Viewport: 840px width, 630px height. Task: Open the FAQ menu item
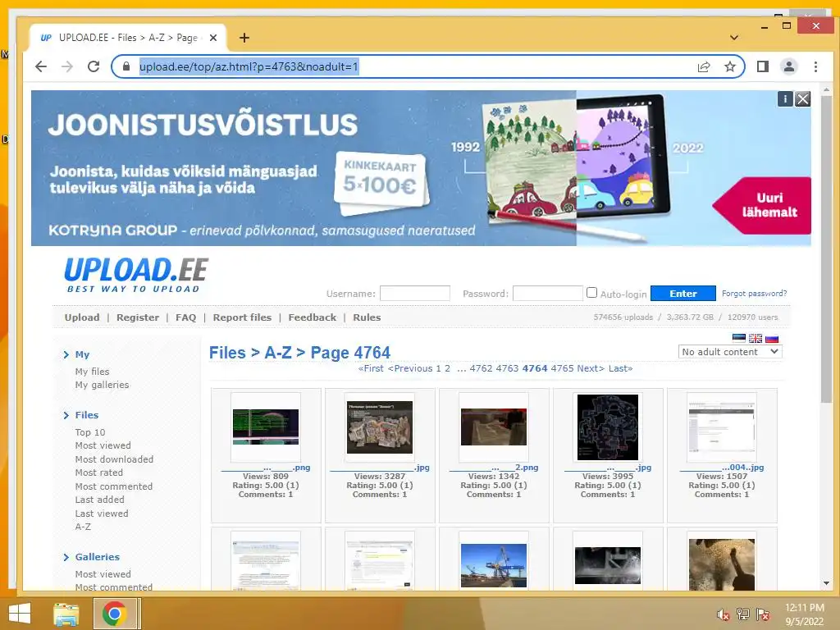tap(186, 317)
